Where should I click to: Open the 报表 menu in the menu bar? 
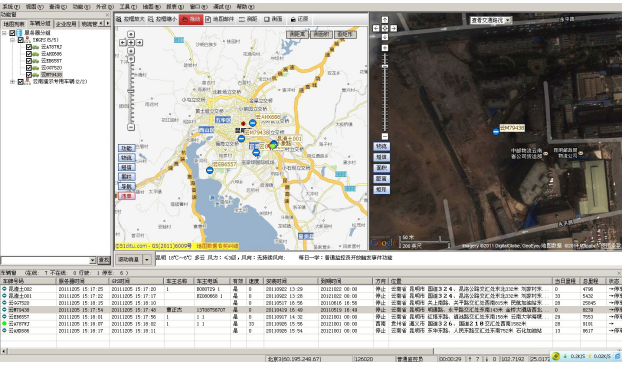tap(175, 7)
